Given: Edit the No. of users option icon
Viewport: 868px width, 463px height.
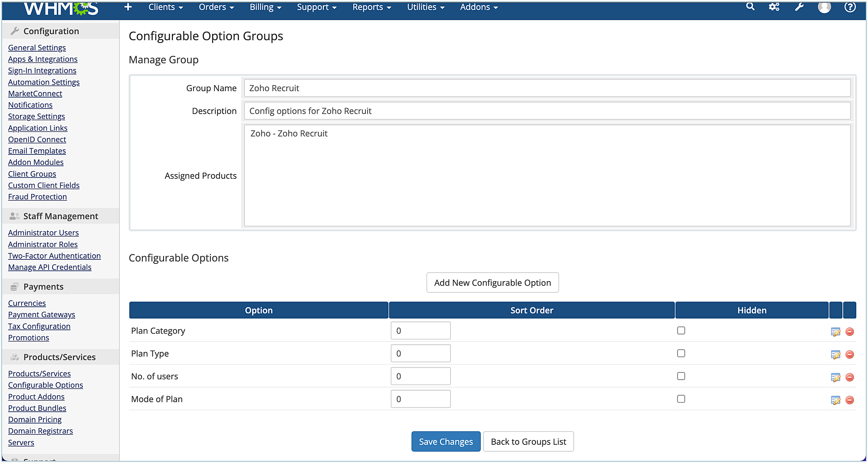Looking at the screenshot, I should [x=835, y=378].
